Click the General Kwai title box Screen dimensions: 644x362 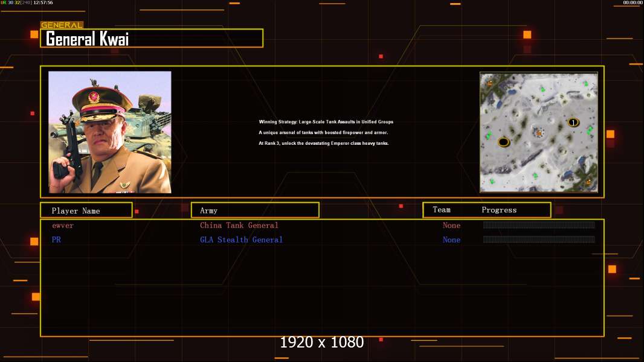152,39
